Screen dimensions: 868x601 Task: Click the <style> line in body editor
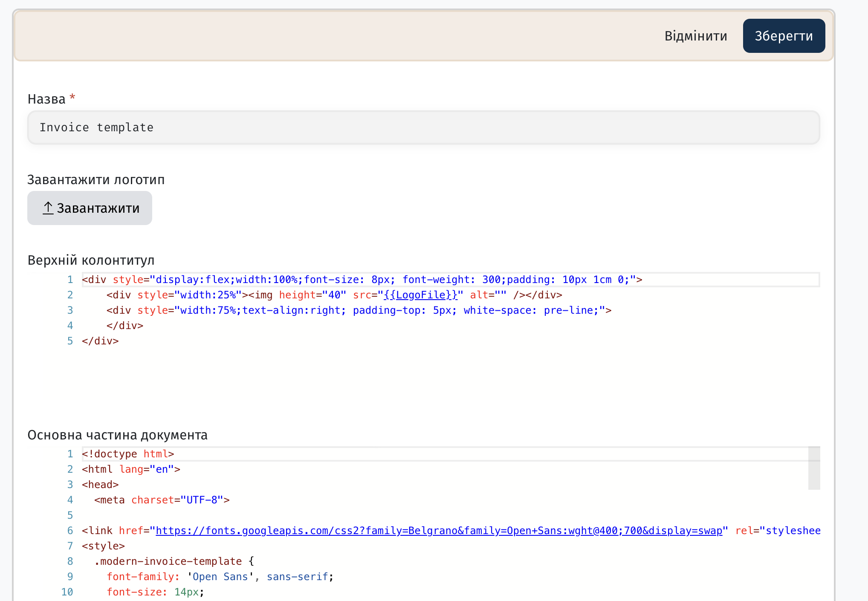point(103,546)
